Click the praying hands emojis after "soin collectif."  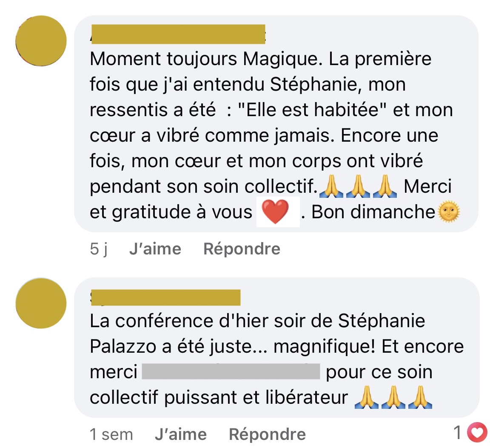coord(358,186)
